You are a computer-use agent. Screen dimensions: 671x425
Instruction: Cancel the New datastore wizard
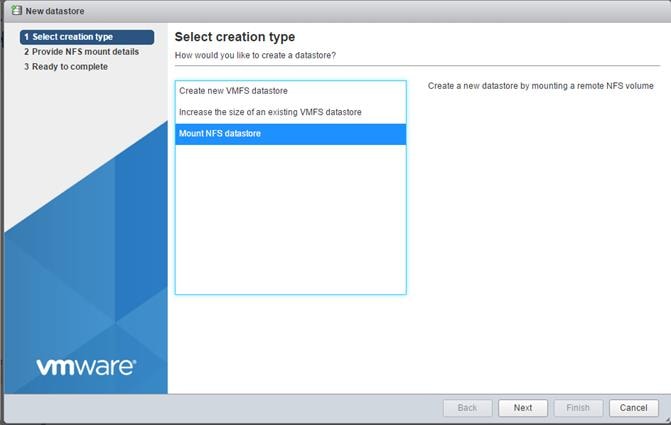633,408
